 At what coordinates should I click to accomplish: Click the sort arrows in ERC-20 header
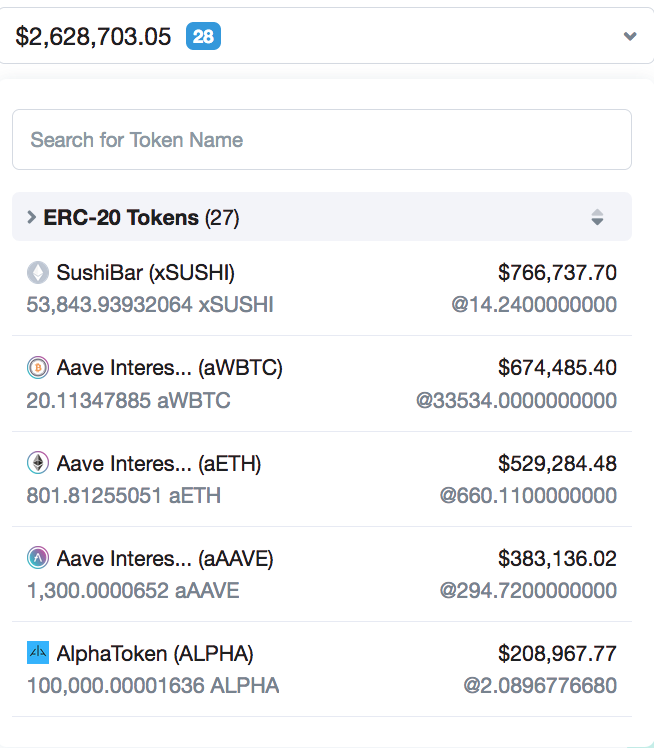pyautogui.click(x=597, y=217)
